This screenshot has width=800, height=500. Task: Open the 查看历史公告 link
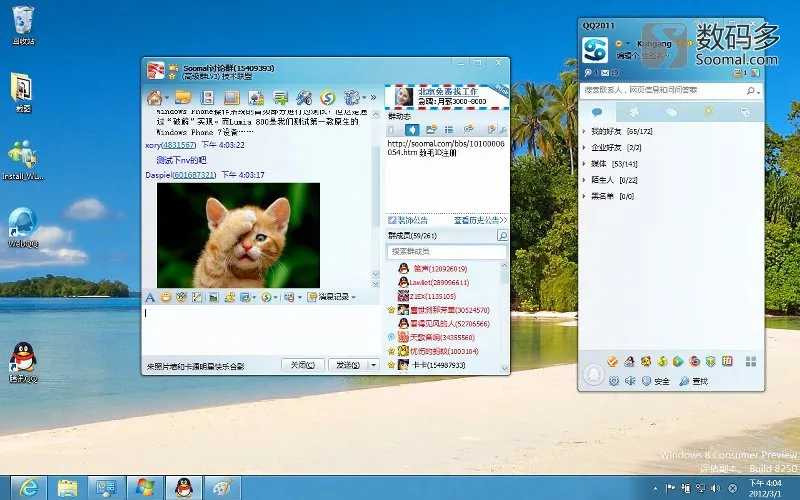(481, 220)
